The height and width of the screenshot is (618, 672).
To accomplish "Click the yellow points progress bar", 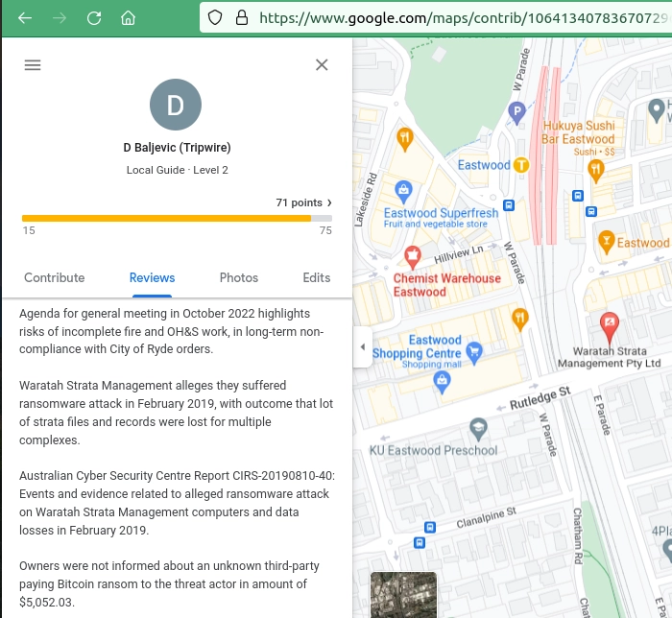I will pyautogui.click(x=166, y=219).
